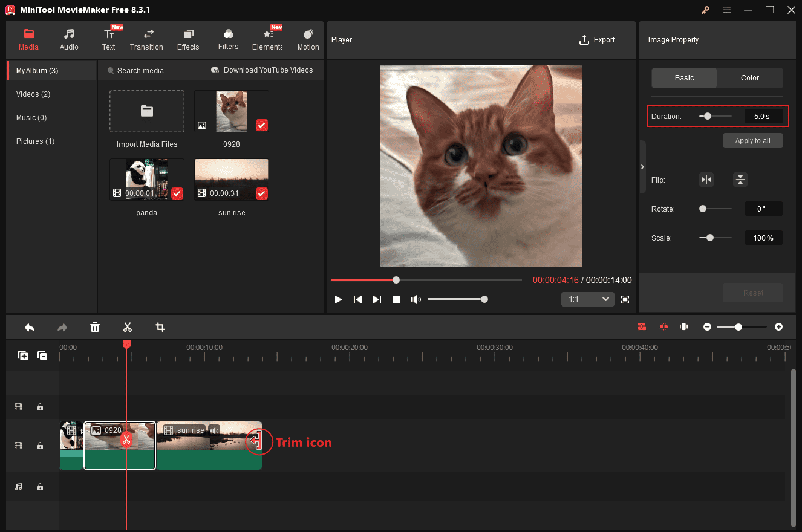The image size is (802, 532).
Task: Add a new track with the plus icon
Action: [x=23, y=355]
